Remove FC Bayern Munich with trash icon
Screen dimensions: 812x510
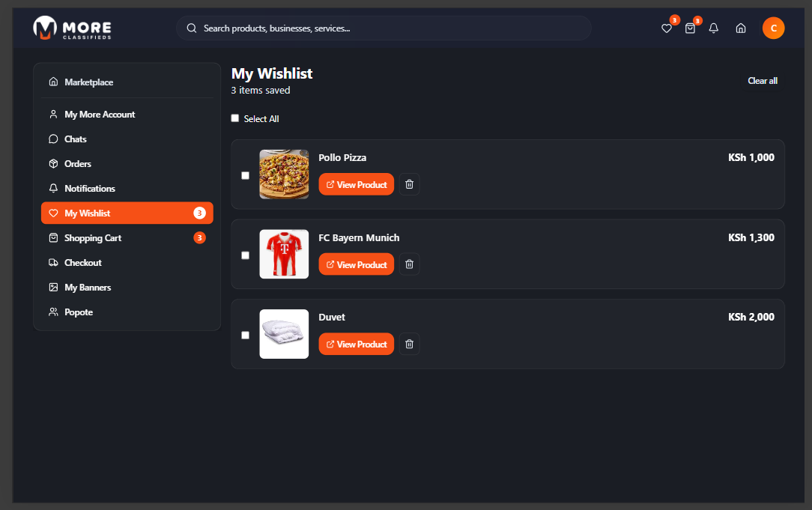(x=409, y=264)
